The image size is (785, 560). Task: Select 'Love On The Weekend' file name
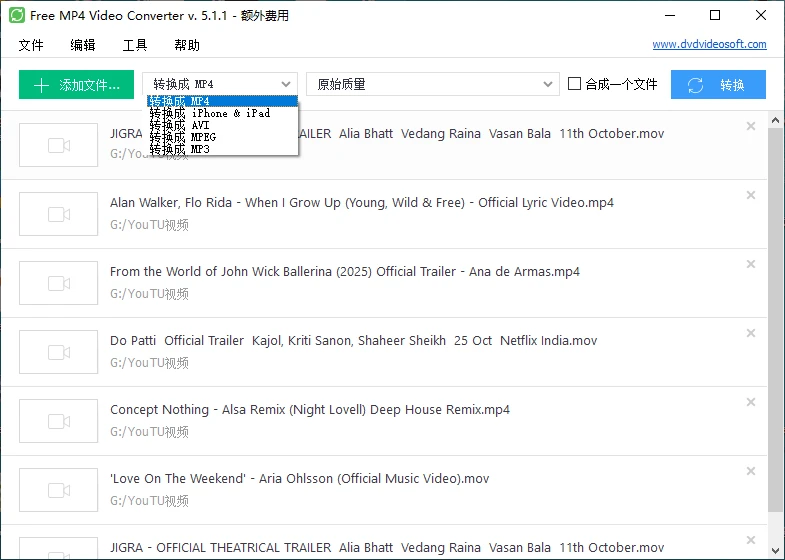coord(299,479)
